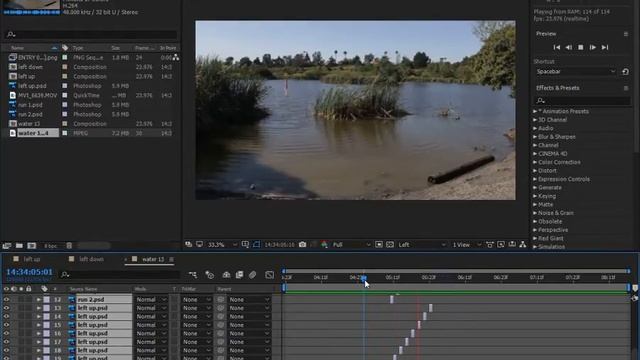
Task: Toggle hide shy layers switch in timeline
Action: coord(226,275)
